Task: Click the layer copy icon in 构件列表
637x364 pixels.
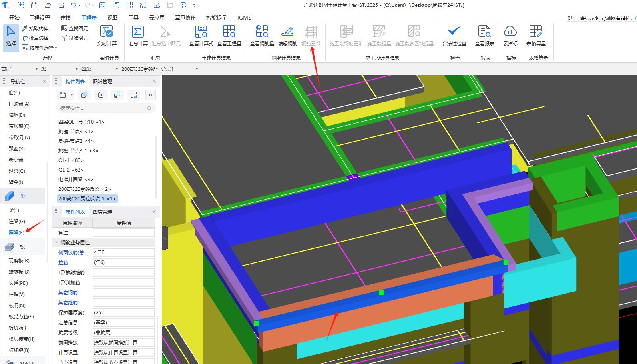Action: 117,95
